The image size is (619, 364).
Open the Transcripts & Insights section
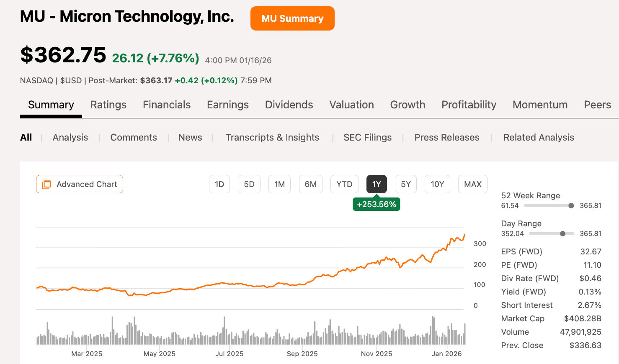tap(272, 137)
